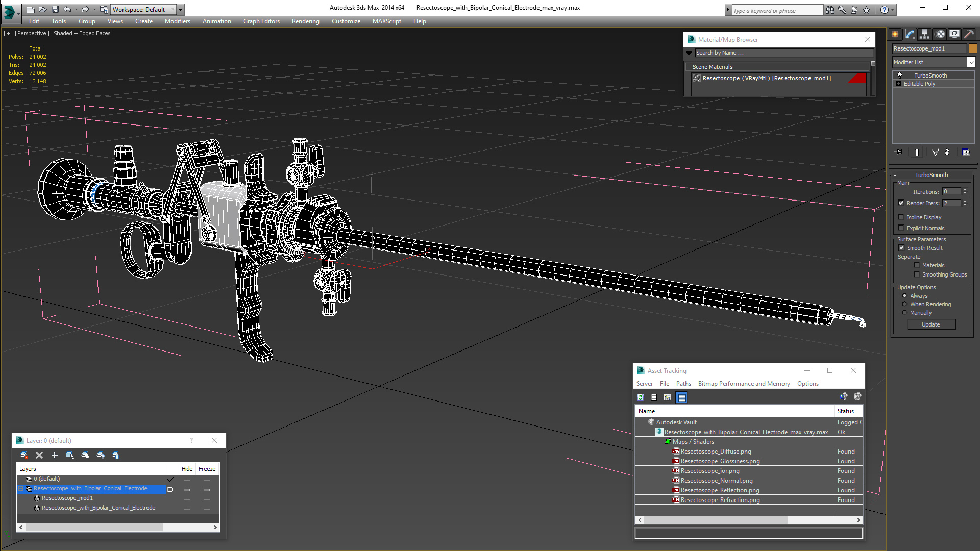Click Make Unique icon below modifier stack
The image size is (980, 551).
tap(935, 152)
